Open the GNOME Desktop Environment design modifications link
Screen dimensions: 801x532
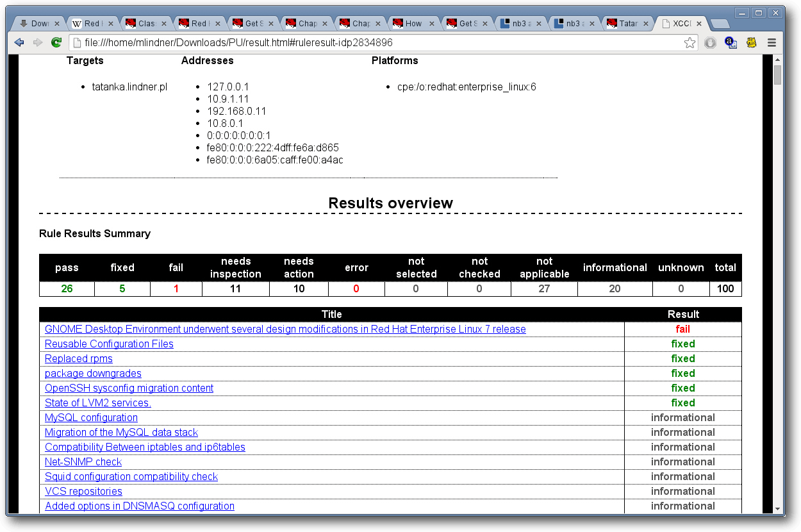pyautogui.click(x=285, y=329)
